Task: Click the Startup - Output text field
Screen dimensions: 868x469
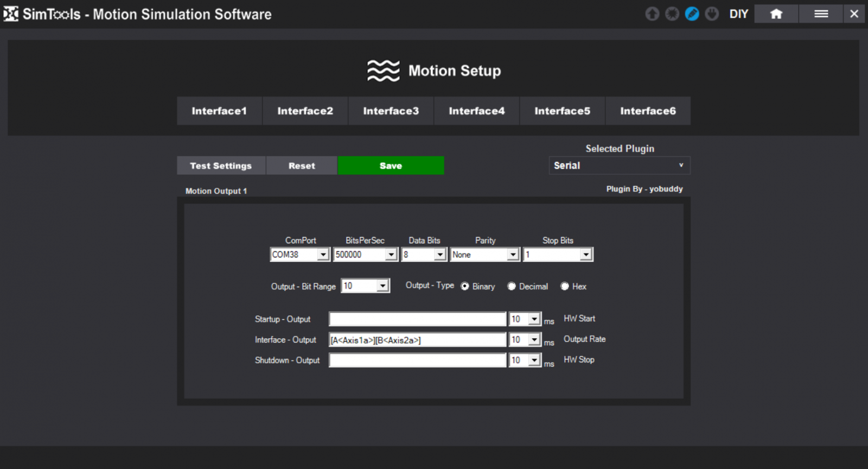Action: pos(418,319)
